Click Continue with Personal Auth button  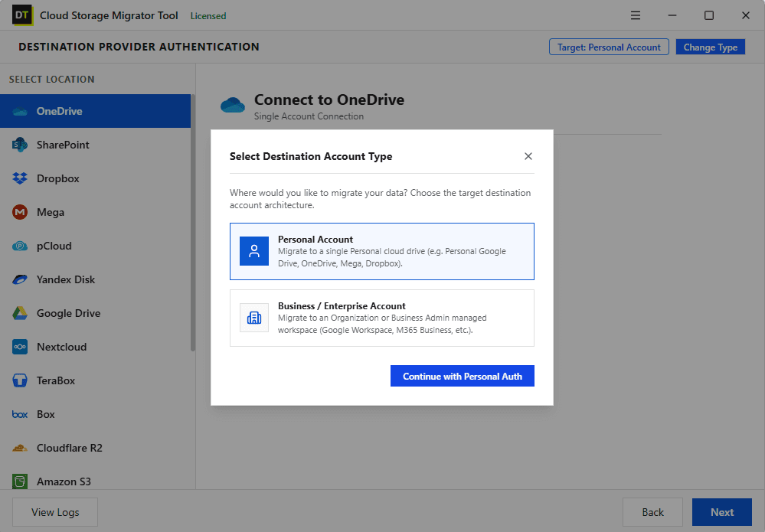click(463, 376)
